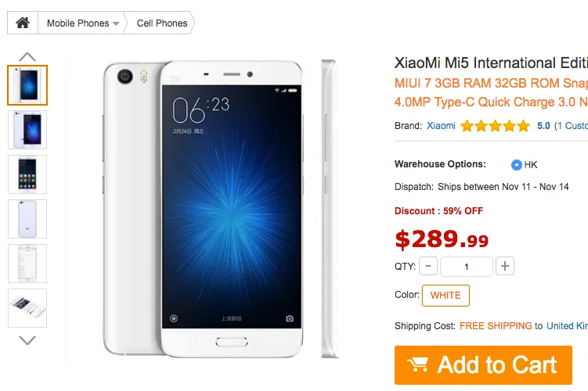Decrease quantity with the minus button
The image size is (588, 391).
[x=428, y=267]
